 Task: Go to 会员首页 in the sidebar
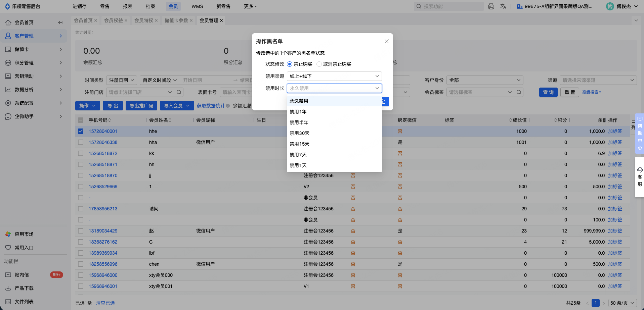point(24,22)
